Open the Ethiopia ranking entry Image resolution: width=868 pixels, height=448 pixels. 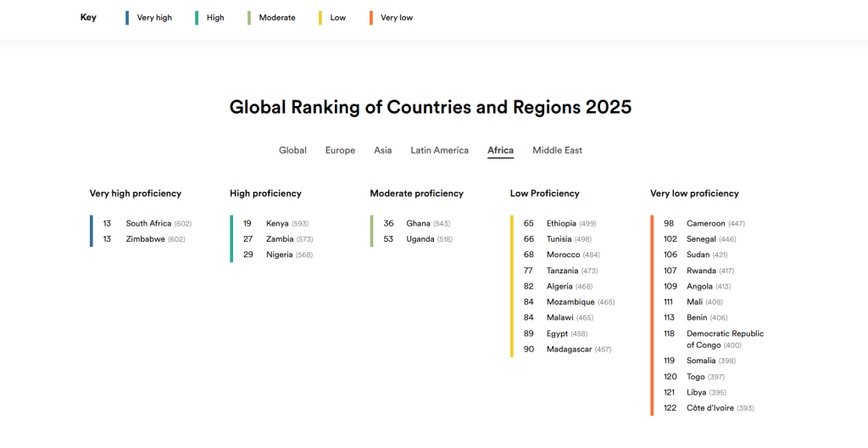(x=561, y=223)
